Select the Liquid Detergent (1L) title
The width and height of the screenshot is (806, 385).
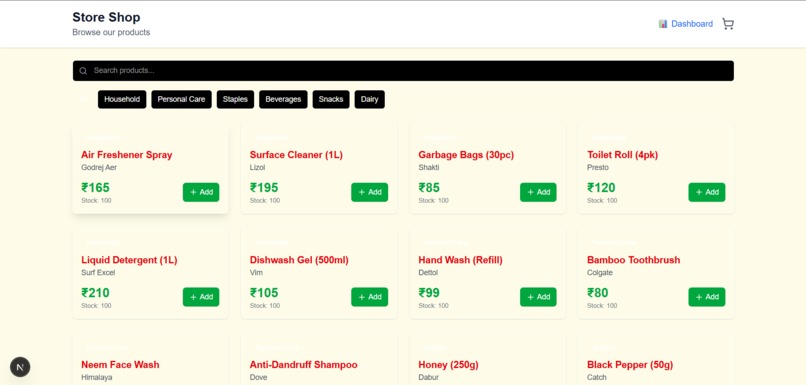coord(129,260)
